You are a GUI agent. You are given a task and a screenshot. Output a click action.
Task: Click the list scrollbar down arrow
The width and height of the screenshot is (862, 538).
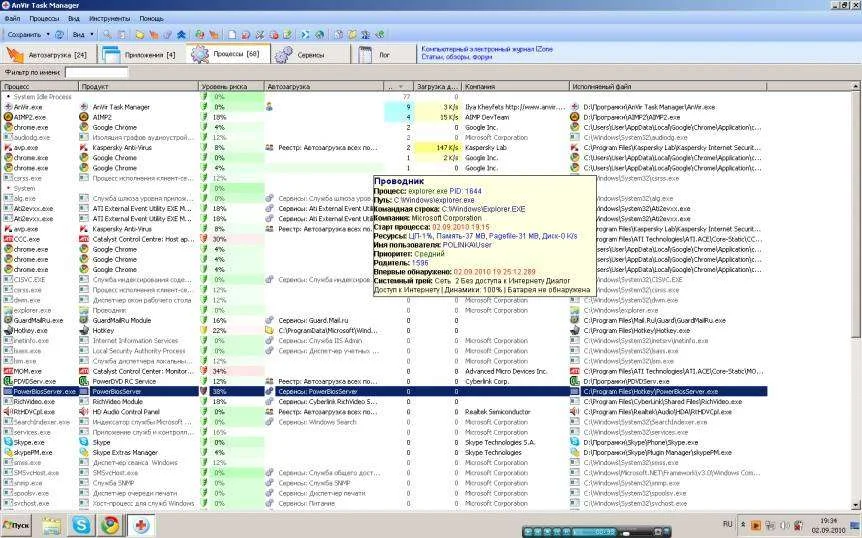856,505
